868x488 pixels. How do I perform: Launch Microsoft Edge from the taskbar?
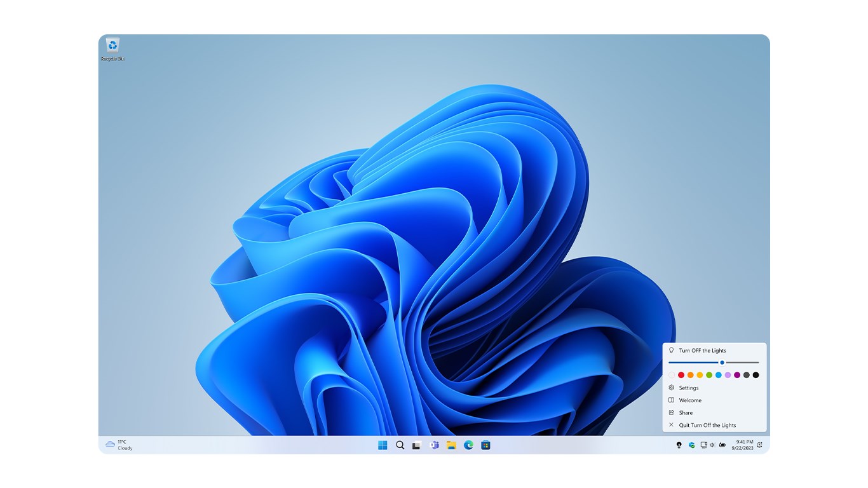468,445
